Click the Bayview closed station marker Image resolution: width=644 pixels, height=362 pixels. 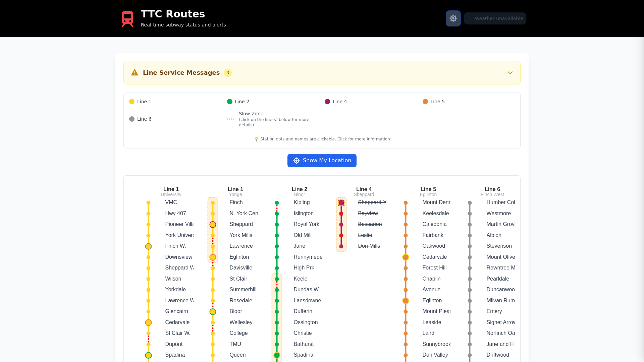click(x=341, y=214)
